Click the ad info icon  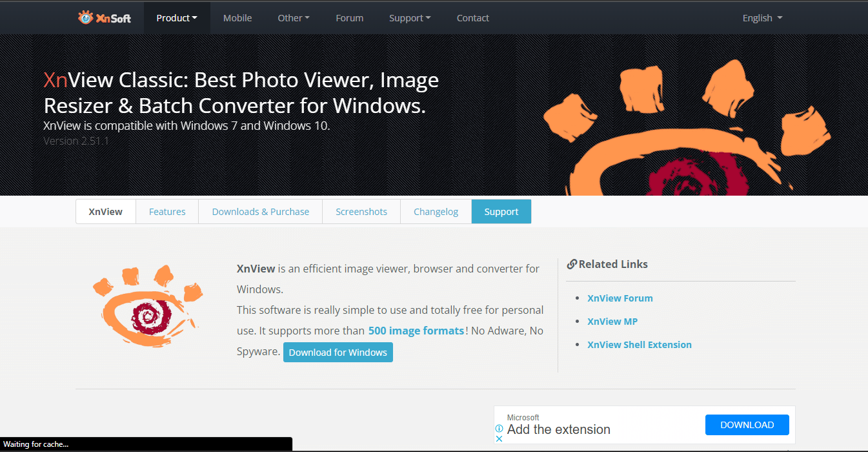499,428
